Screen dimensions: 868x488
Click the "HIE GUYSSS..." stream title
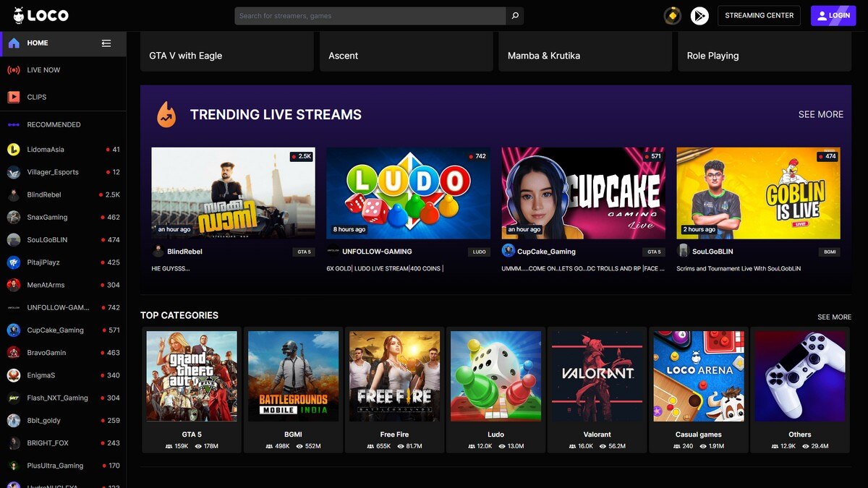(171, 269)
